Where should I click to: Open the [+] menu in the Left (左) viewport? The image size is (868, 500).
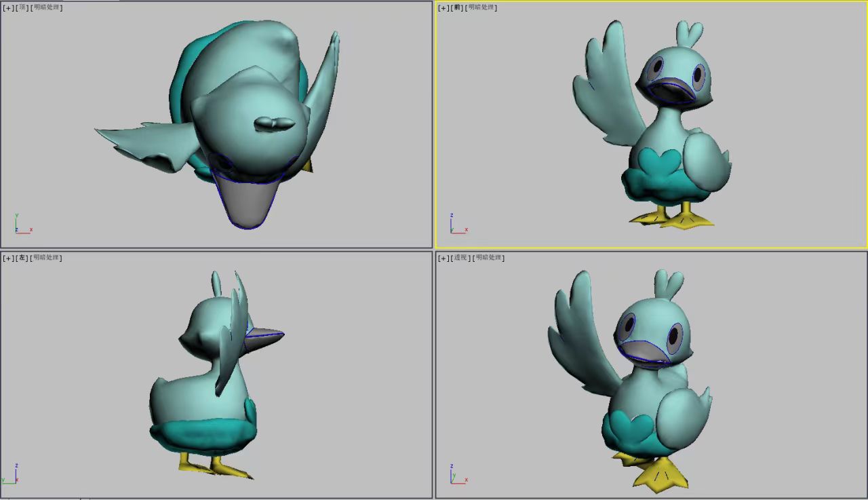point(8,258)
